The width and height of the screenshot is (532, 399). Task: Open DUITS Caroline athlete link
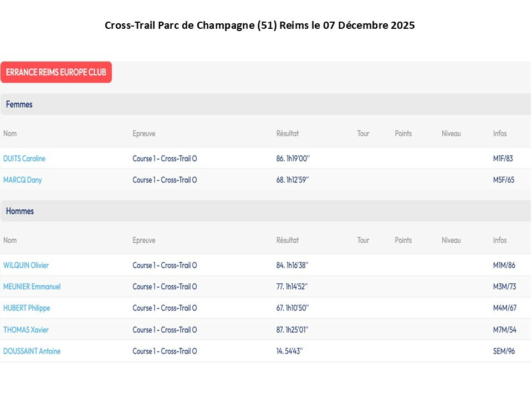(24, 158)
